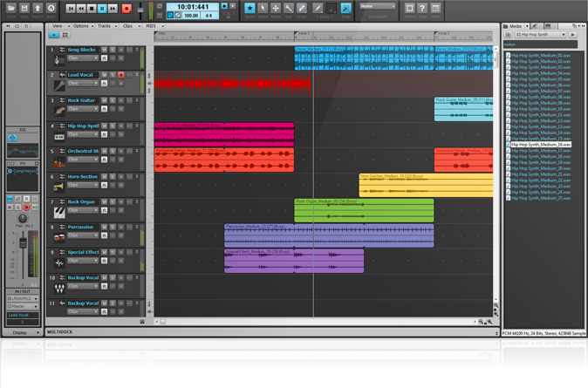Select the Edit tool
This screenshot has width=588, height=388.
[289, 8]
